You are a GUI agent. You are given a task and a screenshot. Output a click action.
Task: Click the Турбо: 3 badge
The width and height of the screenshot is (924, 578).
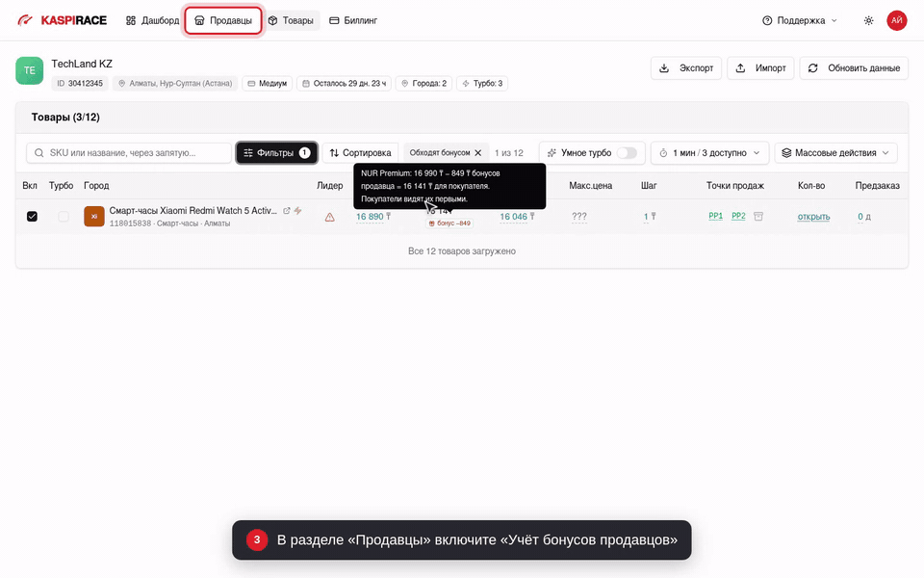pyautogui.click(x=482, y=83)
